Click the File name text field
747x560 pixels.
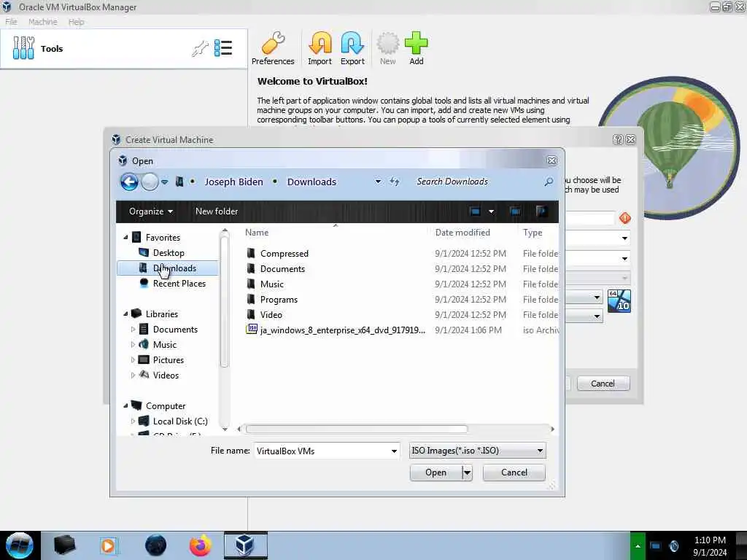[x=322, y=451]
